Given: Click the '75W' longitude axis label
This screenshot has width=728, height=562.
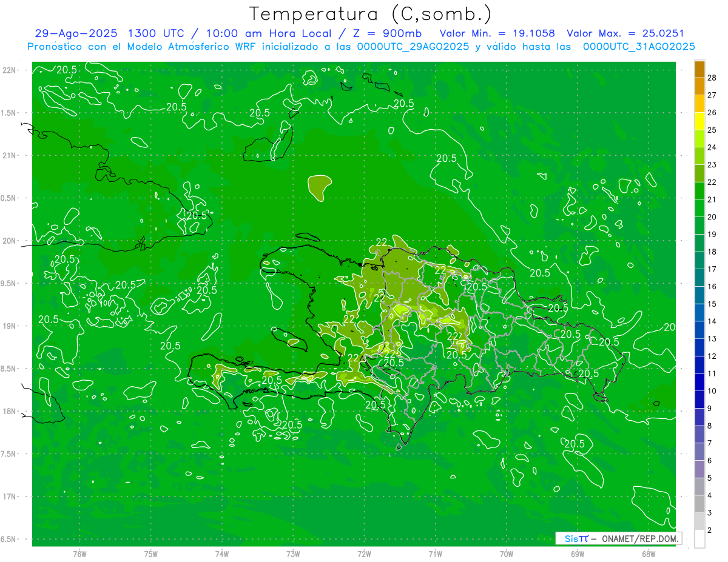Looking at the screenshot, I should [x=151, y=554].
